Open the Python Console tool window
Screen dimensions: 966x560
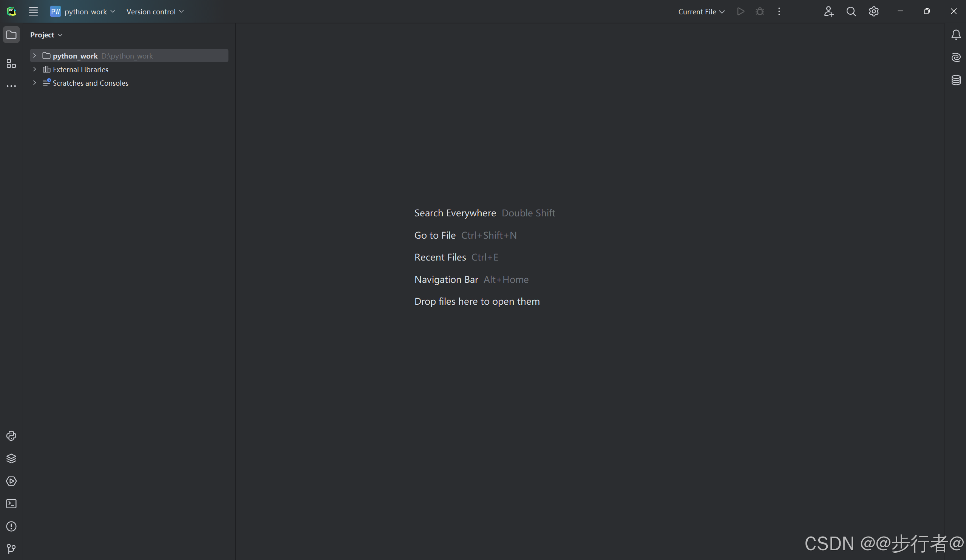click(x=11, y=436)
